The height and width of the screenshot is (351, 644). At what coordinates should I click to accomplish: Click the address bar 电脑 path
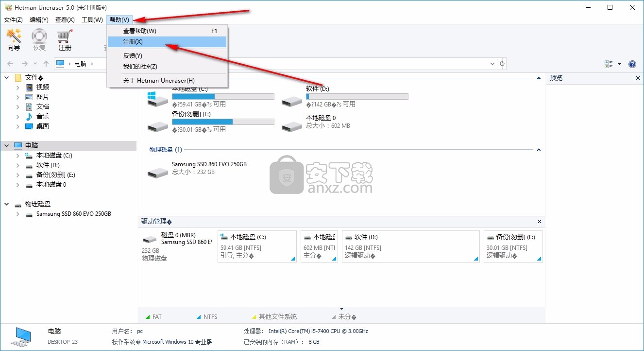coord(80,64)
